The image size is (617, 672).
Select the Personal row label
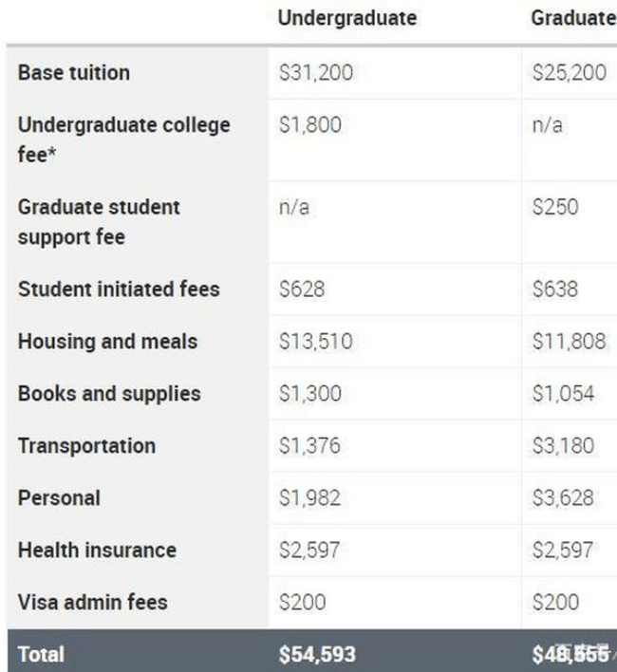click(x=59, y=498)
